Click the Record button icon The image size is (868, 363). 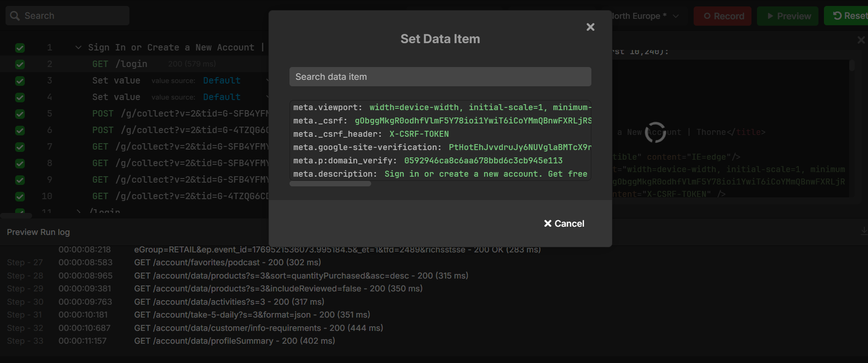point(707,16)
